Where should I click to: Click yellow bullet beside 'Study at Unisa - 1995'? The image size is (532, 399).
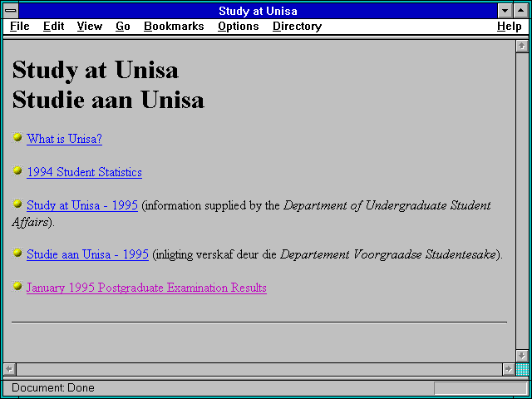click(17, 204)
